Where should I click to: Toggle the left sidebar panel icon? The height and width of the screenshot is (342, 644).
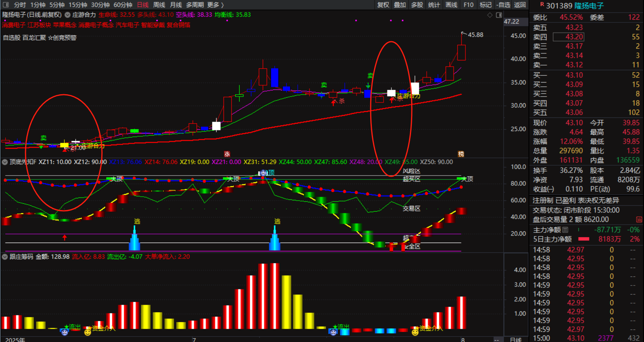click(5, 5)
